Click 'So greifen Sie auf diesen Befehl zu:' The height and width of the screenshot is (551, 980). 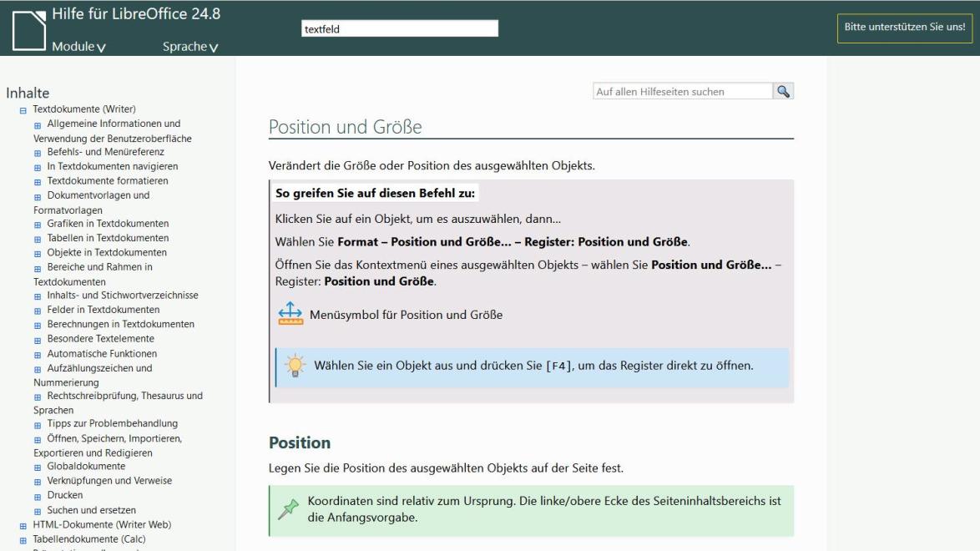point(375,193)
